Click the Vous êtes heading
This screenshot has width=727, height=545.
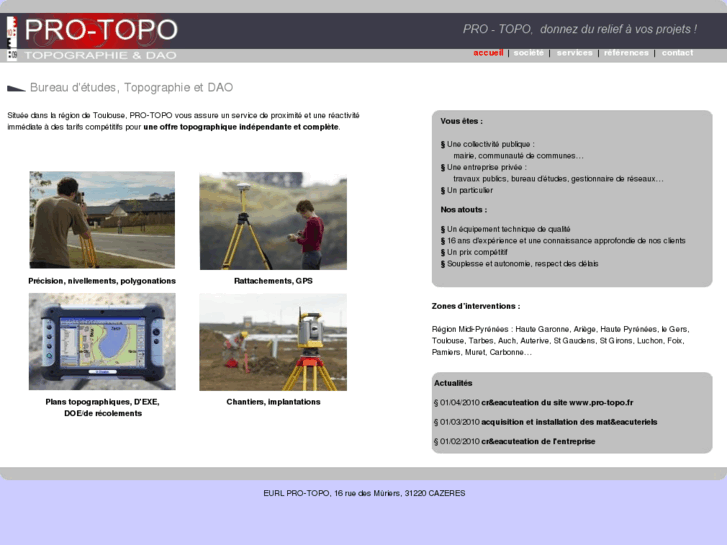(461, 121)
